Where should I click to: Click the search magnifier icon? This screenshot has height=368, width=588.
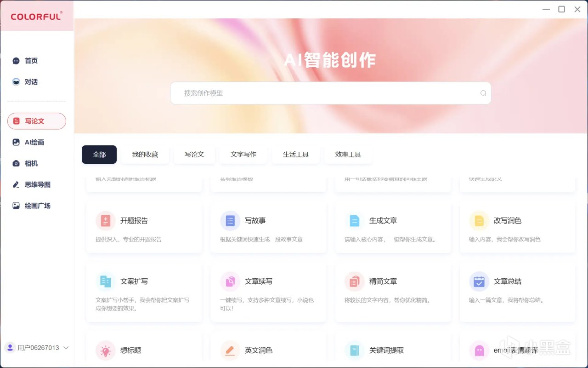[x=483, y=93]
